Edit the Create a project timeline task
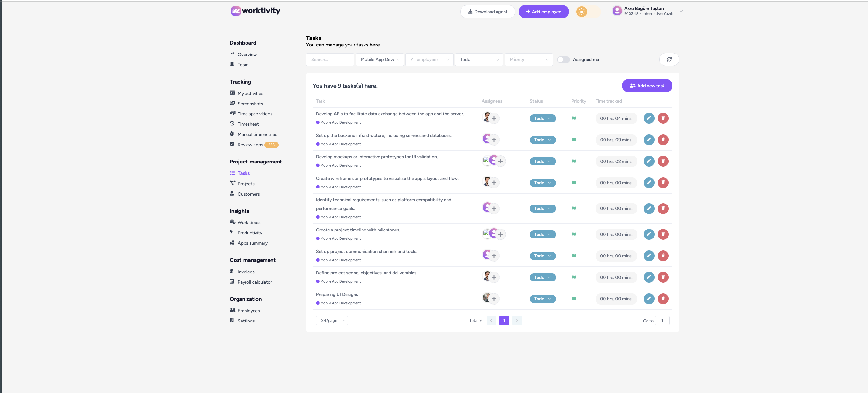 pyautogui.click(x=649, y=234)
